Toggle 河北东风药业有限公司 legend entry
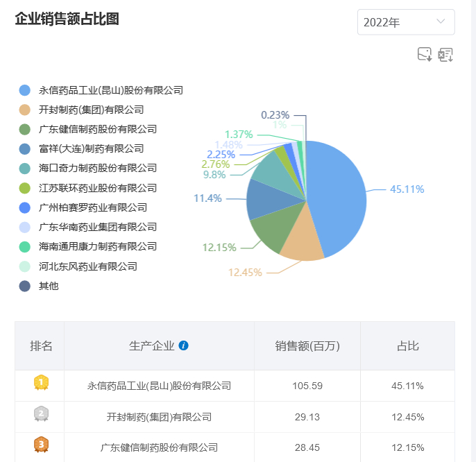476x462 pixels. coord(88,266)
